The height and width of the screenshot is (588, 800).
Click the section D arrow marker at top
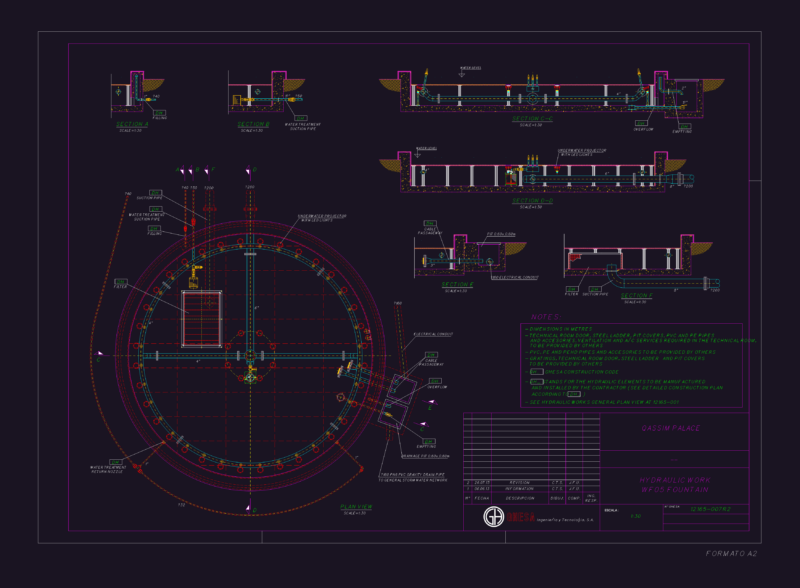click(249, 171)
